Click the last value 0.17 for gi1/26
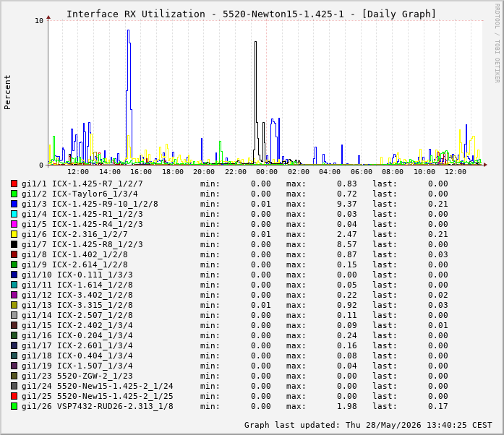 (437, 406)
